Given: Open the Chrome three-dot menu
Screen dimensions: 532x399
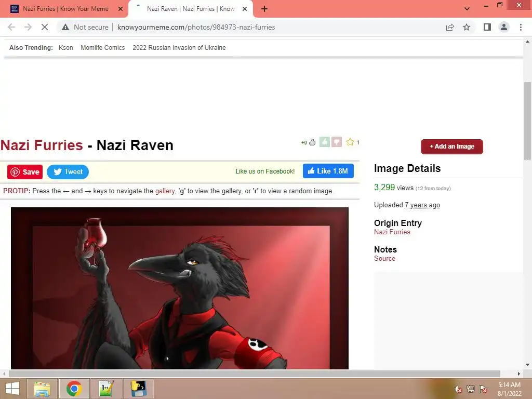Looking at the screenshot, I should coord(521,27).
